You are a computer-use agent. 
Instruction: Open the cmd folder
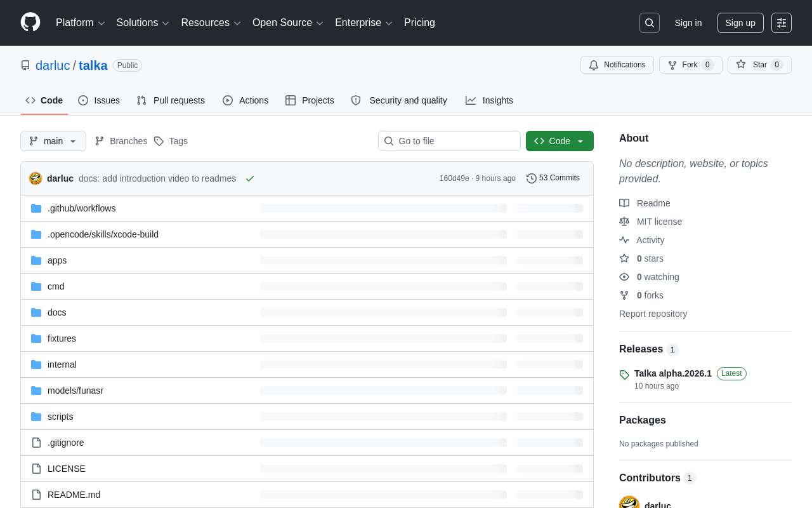coord(56,286)
